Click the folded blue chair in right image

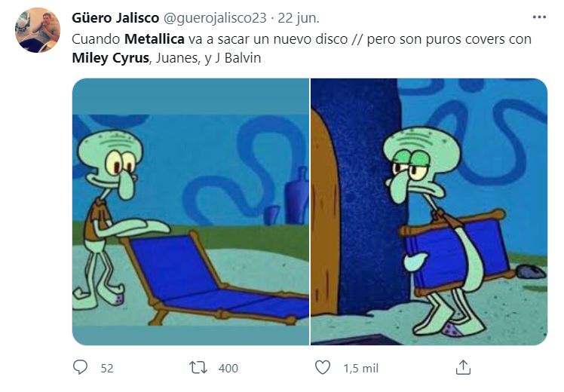click(457, 252)
